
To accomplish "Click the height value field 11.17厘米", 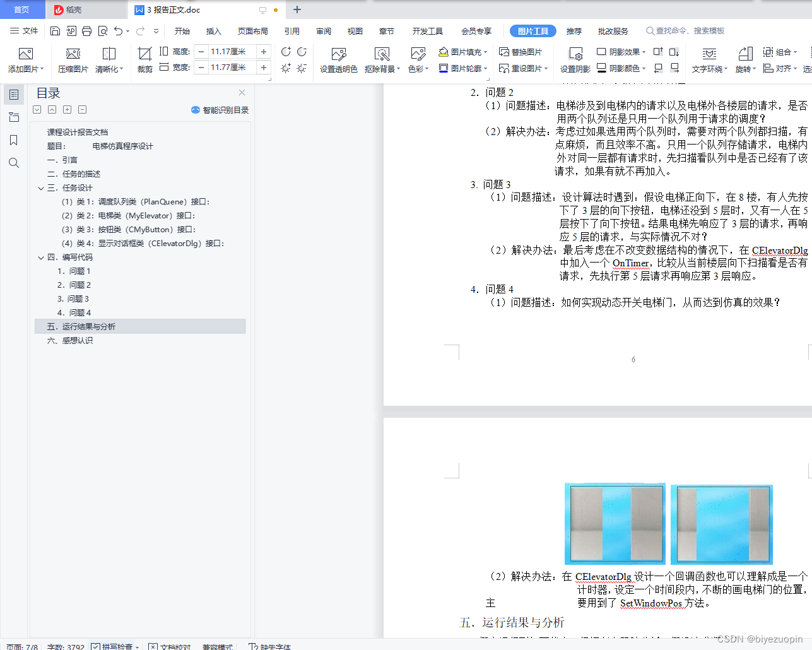I will 232,52.
